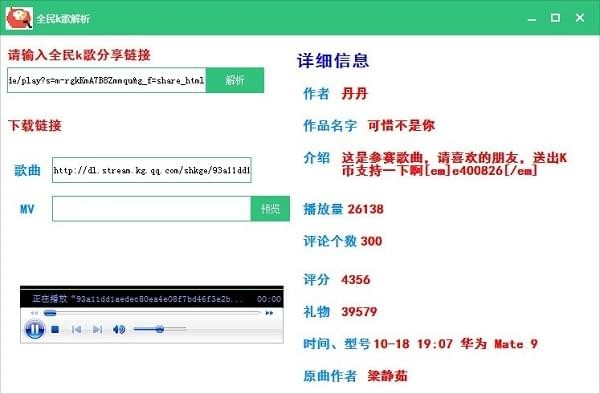Click the author name 丹丹

[x=354, y=93]
